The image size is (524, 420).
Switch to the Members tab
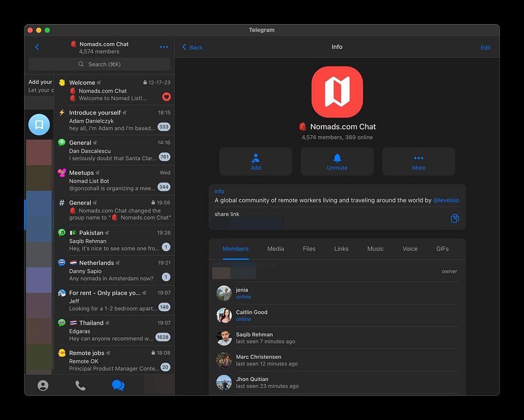[235, 249]
